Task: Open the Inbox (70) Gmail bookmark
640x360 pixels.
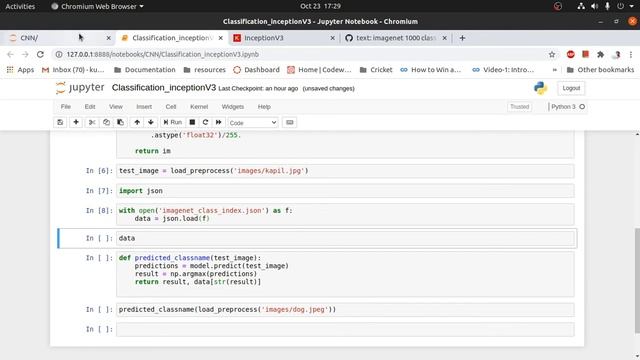Action: click(73, 70)
